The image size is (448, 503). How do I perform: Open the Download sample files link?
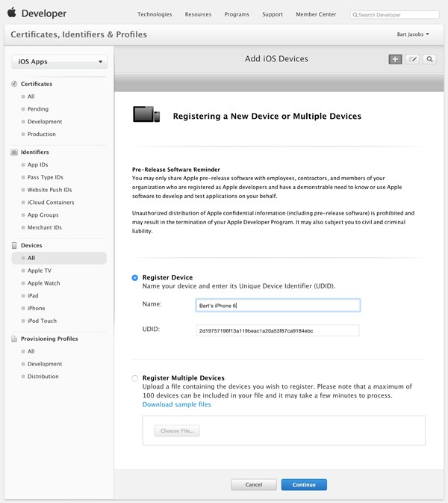[176, 404]
